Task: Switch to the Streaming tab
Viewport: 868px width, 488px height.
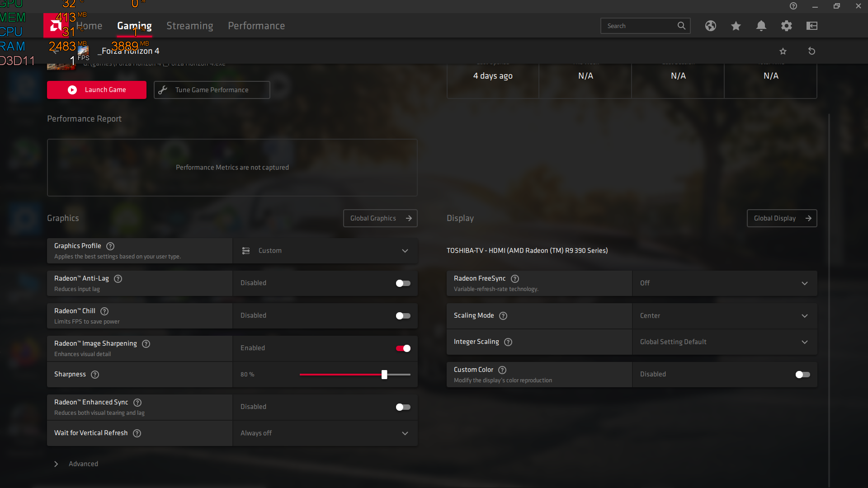Action: tap(189, 26)
